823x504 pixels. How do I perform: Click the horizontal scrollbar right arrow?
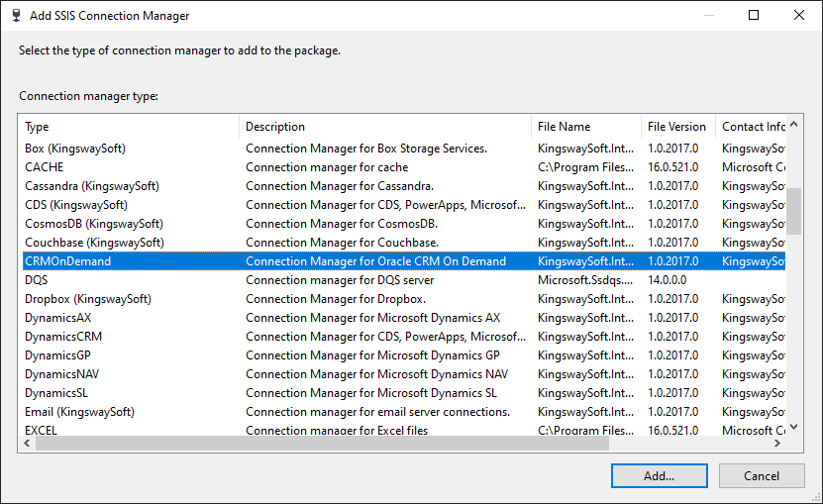click(777, 443)
